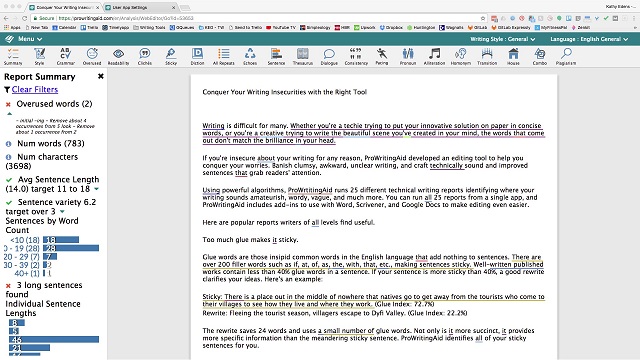Open Language English General dropdown
Viewport: 640px width, 360px height.
[x=589, y=39]
